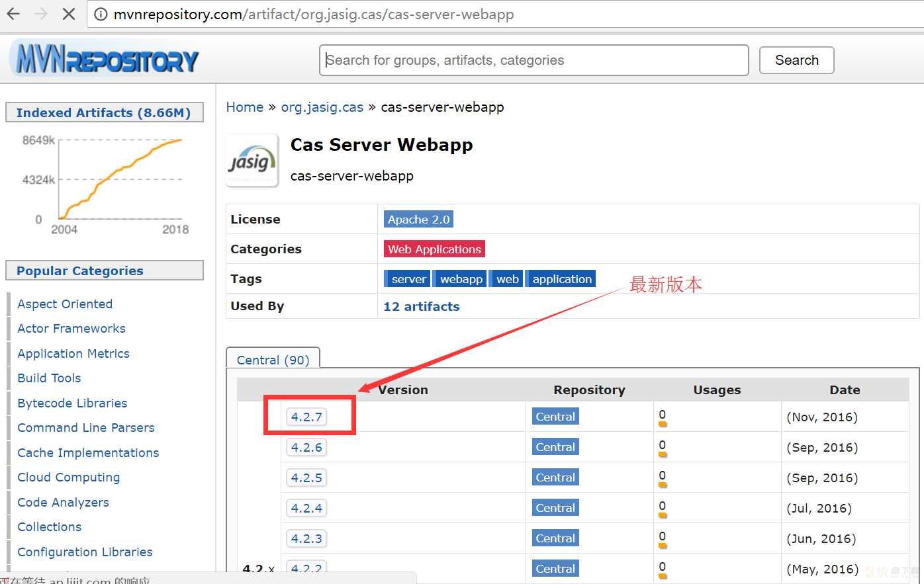Viewport: 924px width, 584px height.
Task: Open Bytecode Libraries category
Action: pos(72,403)
